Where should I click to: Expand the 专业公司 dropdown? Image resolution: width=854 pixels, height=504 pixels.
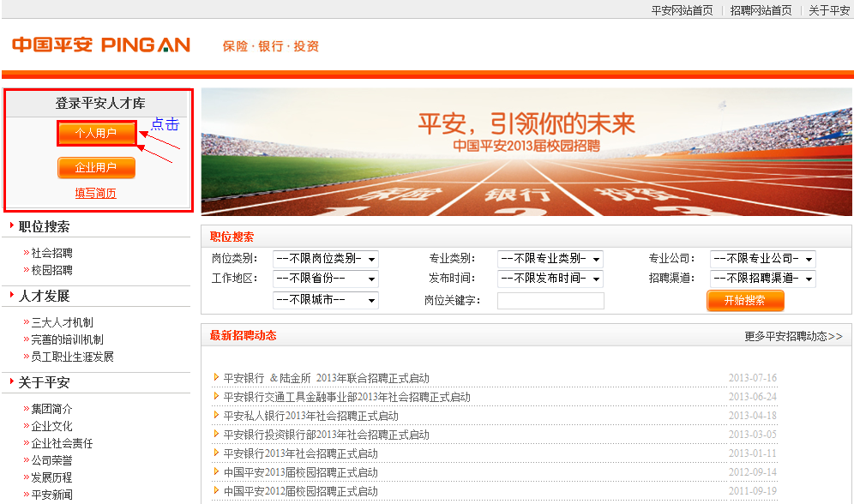762,258
